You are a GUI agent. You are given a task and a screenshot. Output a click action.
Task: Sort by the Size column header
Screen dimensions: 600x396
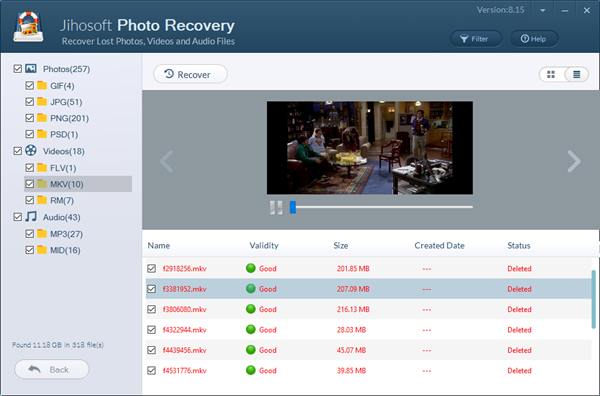tap(341, 246)
